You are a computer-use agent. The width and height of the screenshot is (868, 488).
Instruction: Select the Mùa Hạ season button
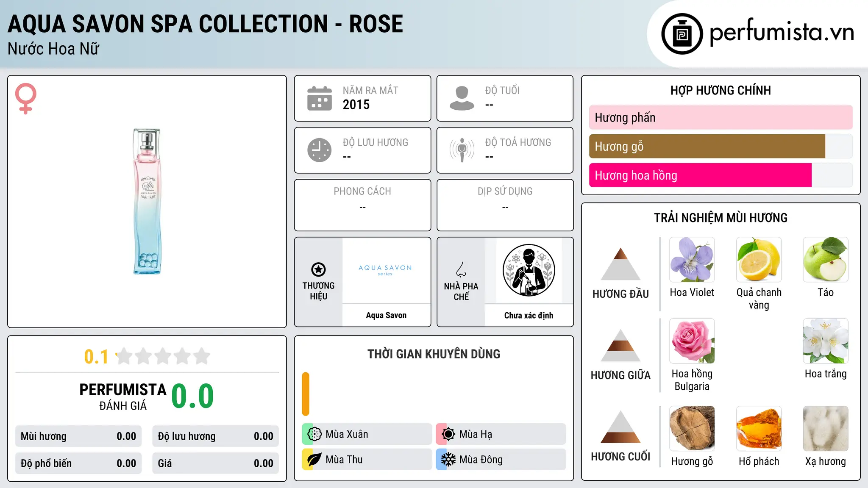[x=501, y=434]
